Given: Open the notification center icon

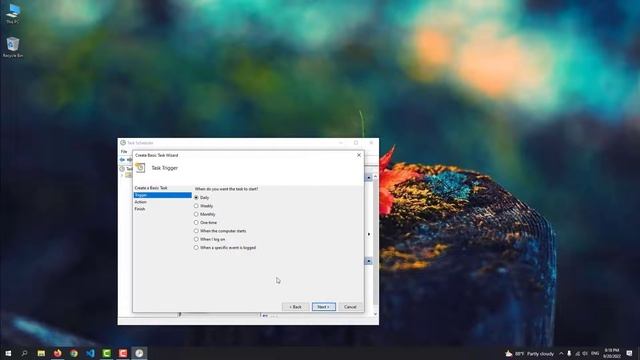Looking at the screenshot, I should 629,353.
